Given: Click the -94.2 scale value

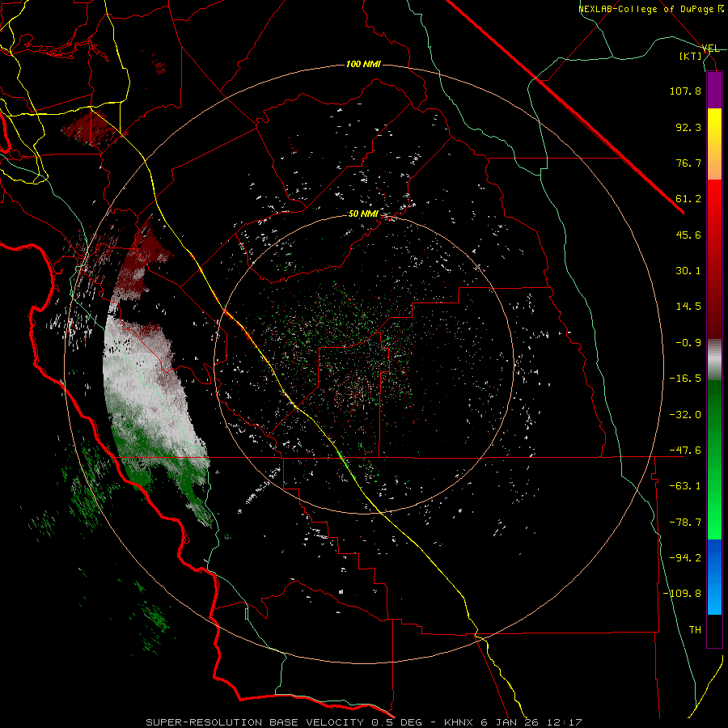Looking at the screenshot, I should (x=685, y=558).
